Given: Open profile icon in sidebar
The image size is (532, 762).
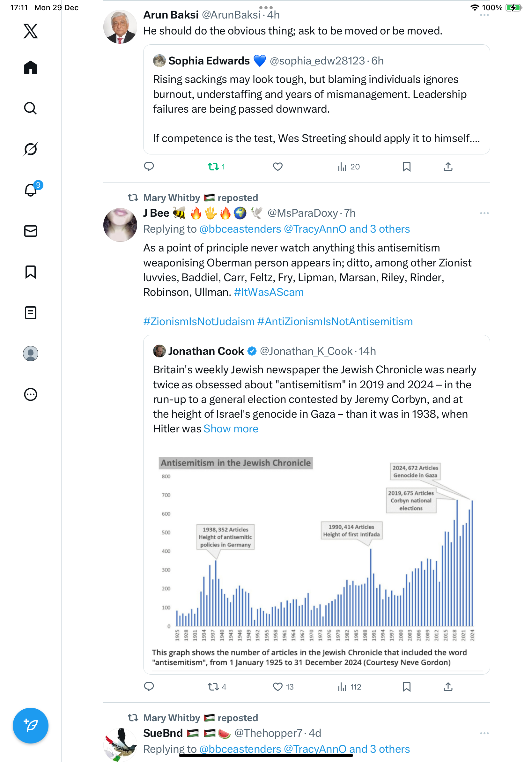Looking at the screenshot, I should pos(31,354).
